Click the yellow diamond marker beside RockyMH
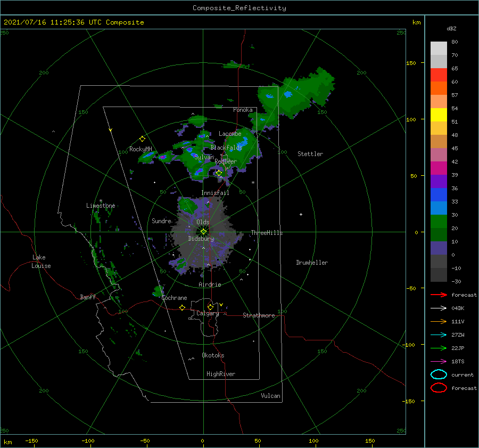479x448 pixels. [x=142, y=139]
